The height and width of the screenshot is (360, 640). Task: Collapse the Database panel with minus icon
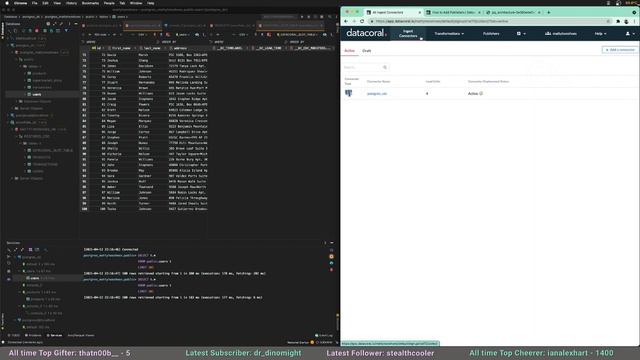point(76,24)
